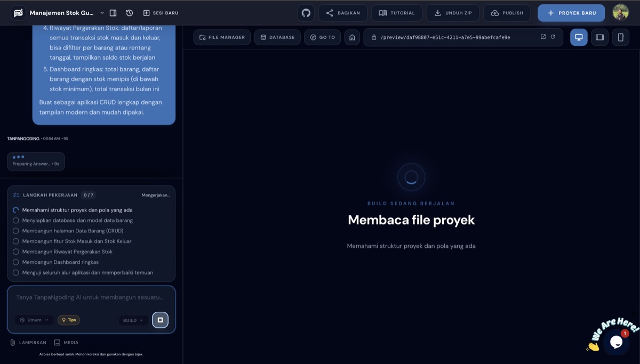Select step Membangun halaman Data Barang (CRUD)
Screen dimensions: 640x364
(x=73, y=231)
